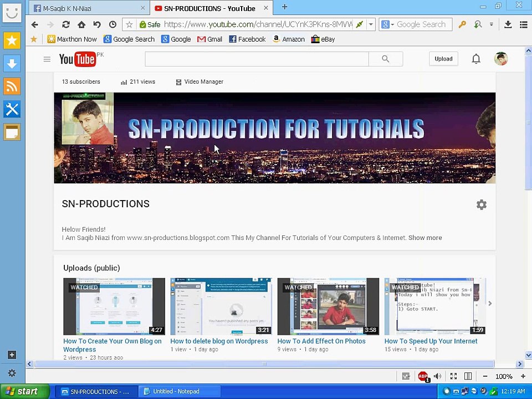Screen dimensions: 532x399
Task: Open the How To Add Effect On Photos thumbnail
Action: tap(328, 306)
